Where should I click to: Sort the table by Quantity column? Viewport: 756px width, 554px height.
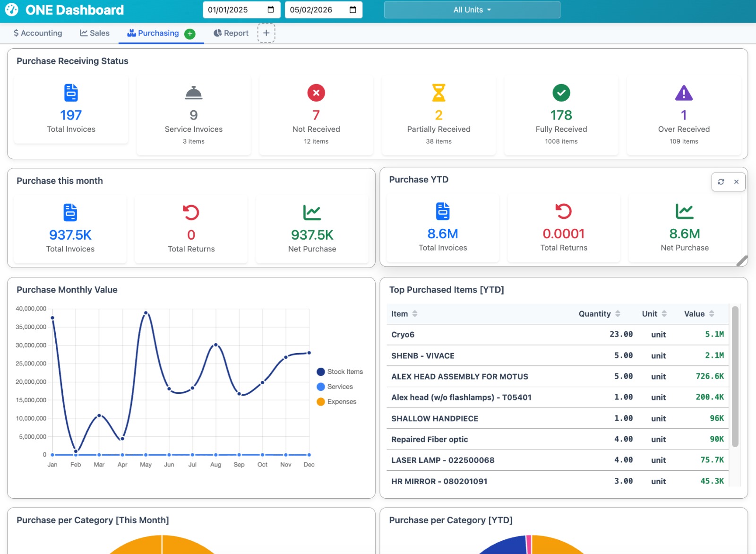599,314
